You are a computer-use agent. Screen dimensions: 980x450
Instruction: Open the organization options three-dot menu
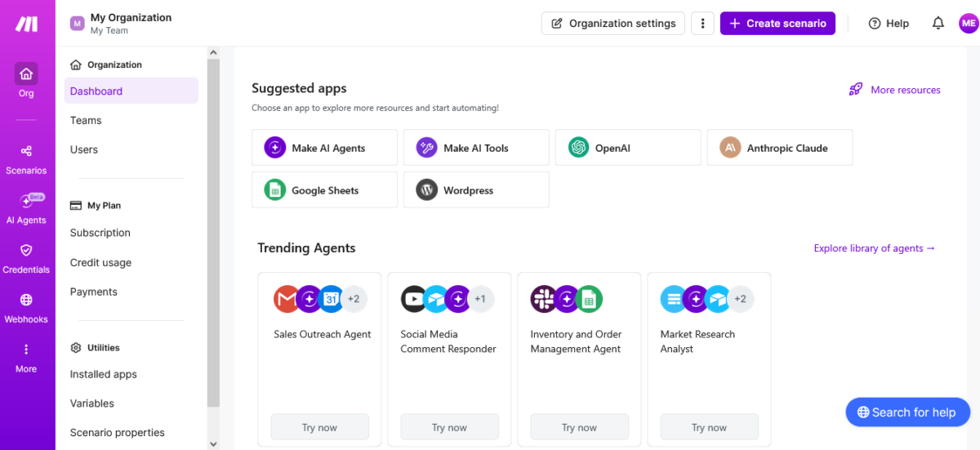point(702,24)
